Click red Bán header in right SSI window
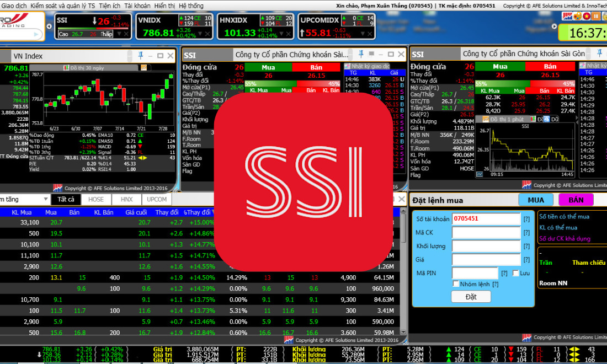The height and width of the screenshot is (364, 607). [x=550, y=67]
